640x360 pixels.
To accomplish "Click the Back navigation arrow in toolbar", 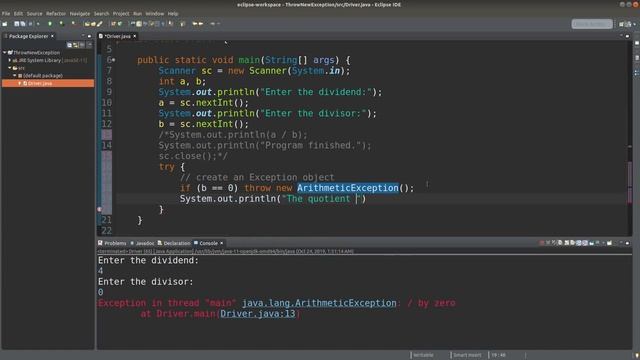I will pos(195,24).
